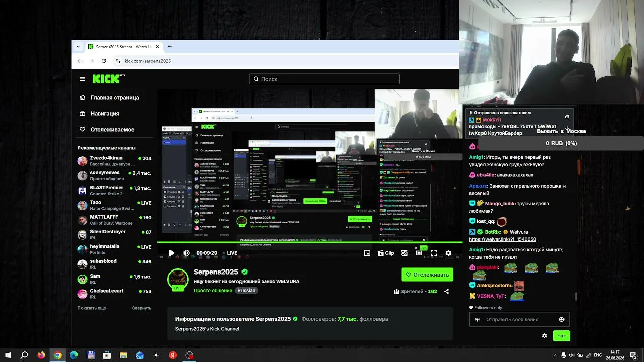Mute the stream volume speaker icon

pyautogui.click(x=186, y=253)
